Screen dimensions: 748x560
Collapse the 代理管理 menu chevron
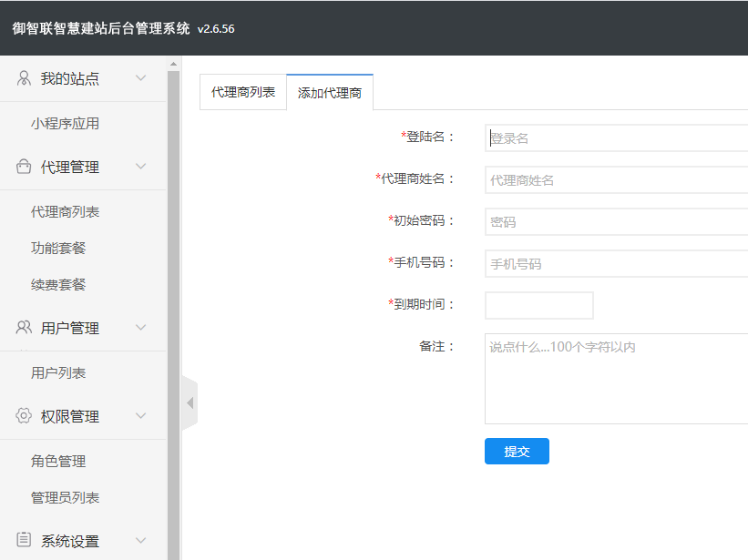tap(140, 167)
